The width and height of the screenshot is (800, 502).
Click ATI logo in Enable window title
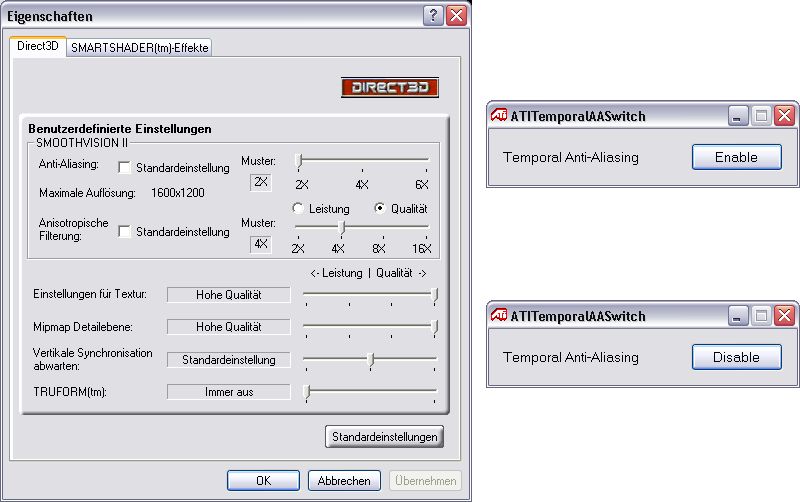point(498,115)
